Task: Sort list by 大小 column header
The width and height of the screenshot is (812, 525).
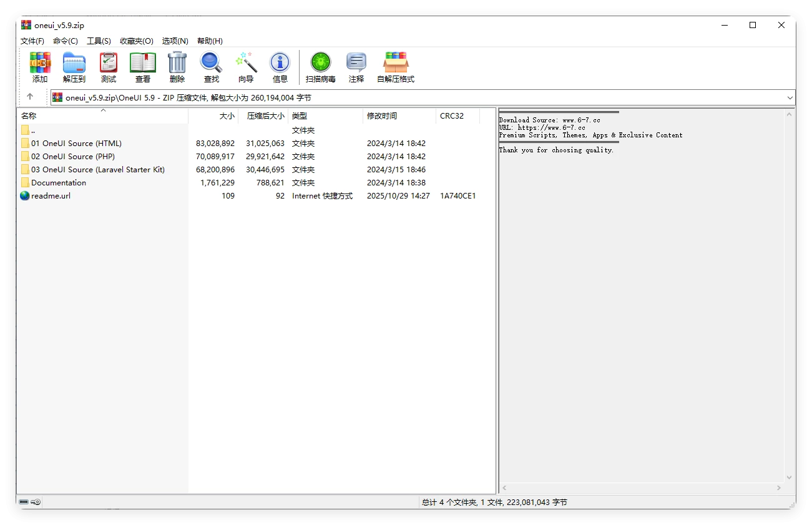Action: pos(227,115)
